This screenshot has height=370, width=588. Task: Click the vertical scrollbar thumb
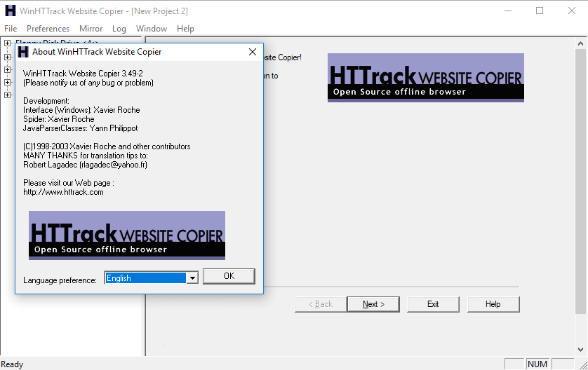(x=580, y=181)
